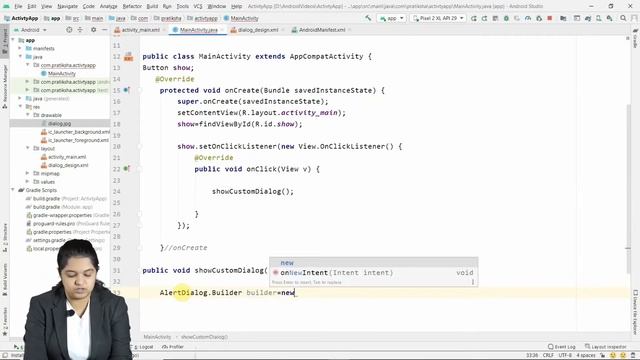The height and width of the screenshot is (360, 640).
Task: Select 'new' keyword completion suggestion
Action: pyautogui.click(x=373, y=263)
